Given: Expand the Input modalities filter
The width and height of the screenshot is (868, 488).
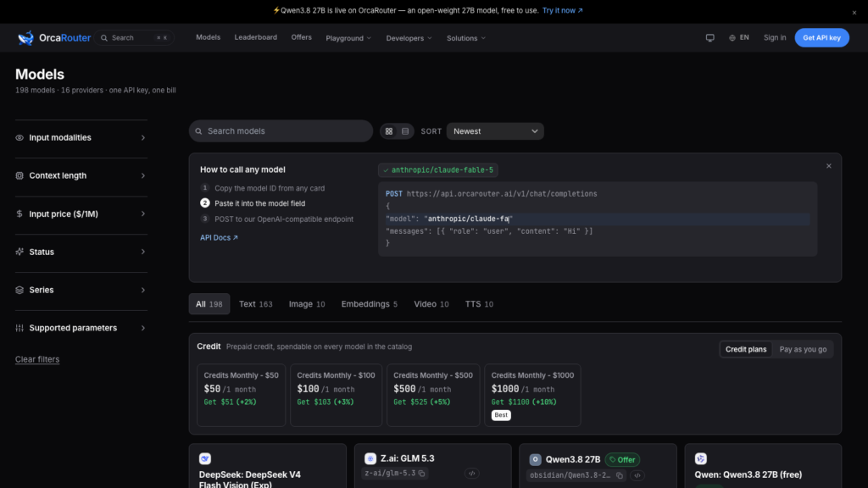Looking at the screenshot, I should [81, 138].
